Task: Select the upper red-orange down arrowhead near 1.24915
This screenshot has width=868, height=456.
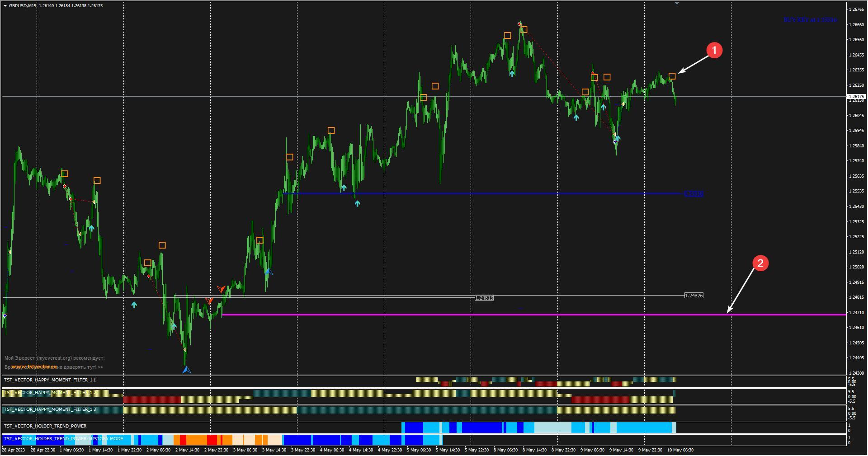Action: 221,289
